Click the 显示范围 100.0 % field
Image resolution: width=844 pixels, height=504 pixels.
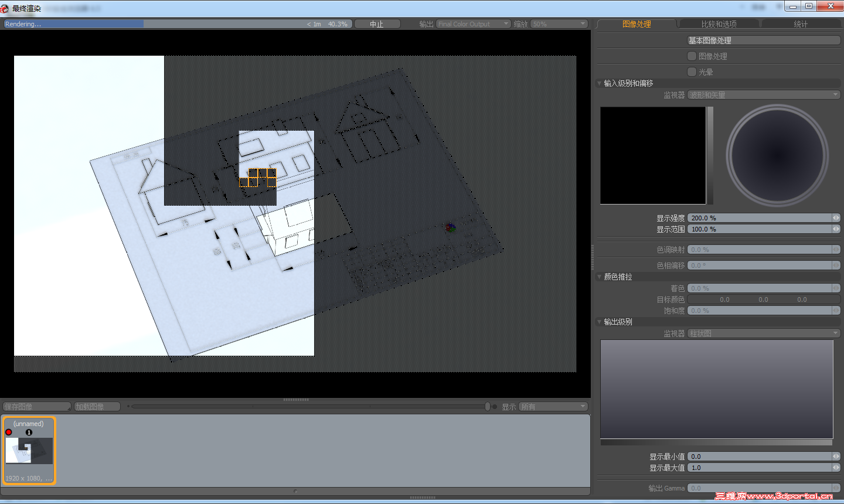[760, 229]
